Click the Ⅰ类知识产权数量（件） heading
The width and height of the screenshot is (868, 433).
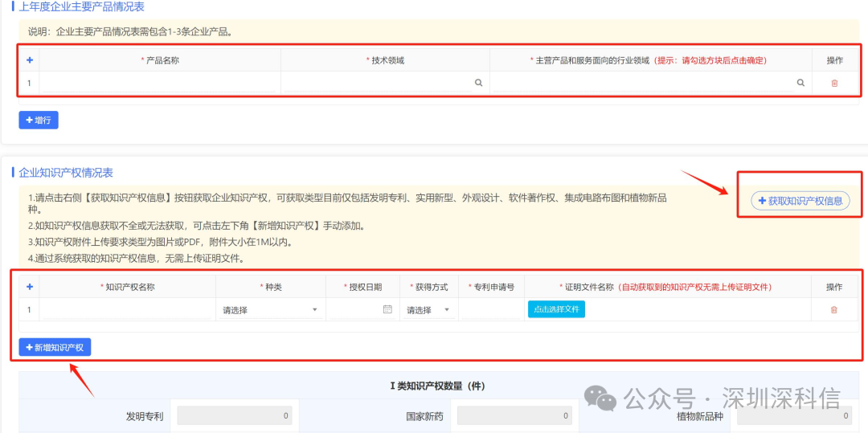[x=437, y=386]
